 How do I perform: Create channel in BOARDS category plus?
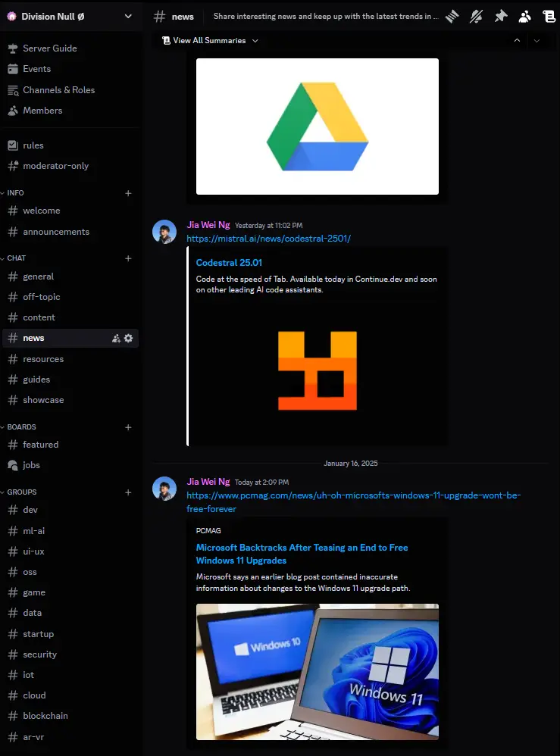tap(128, 427)
